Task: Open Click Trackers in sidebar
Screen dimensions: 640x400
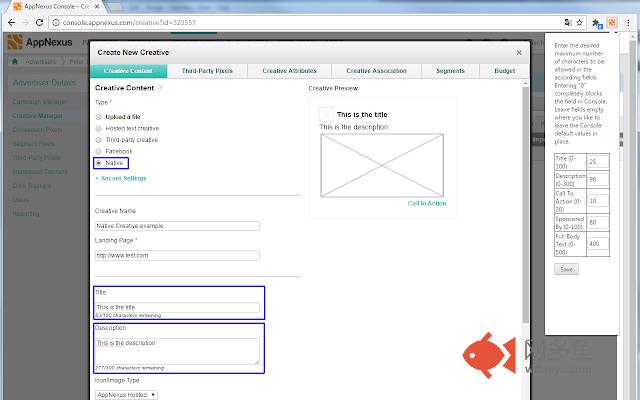Action: tap(32, 186)
